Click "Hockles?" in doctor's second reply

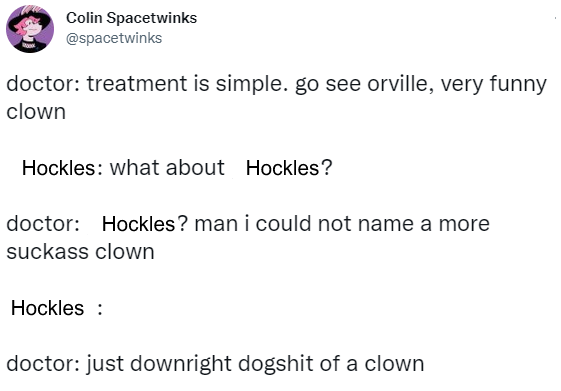click(x=145, y=224)
